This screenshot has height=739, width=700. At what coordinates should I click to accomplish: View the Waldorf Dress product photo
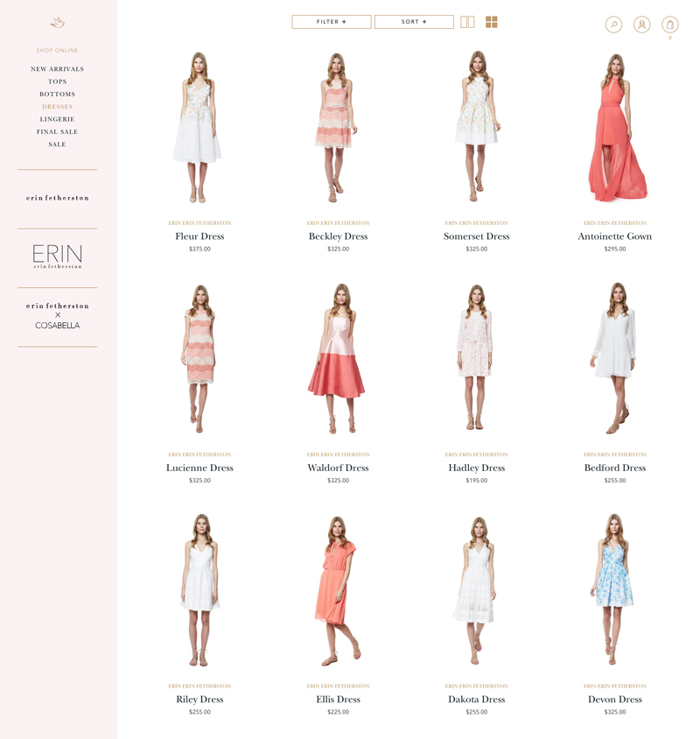point(338,359)
